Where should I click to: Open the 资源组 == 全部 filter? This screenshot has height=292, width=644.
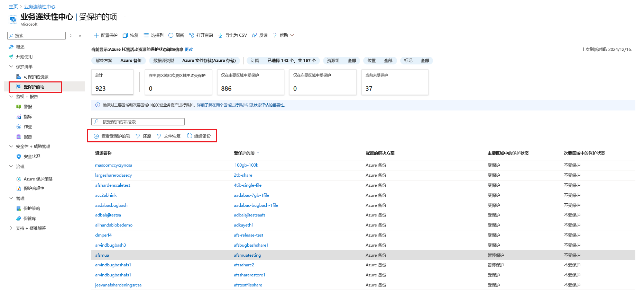341,61
